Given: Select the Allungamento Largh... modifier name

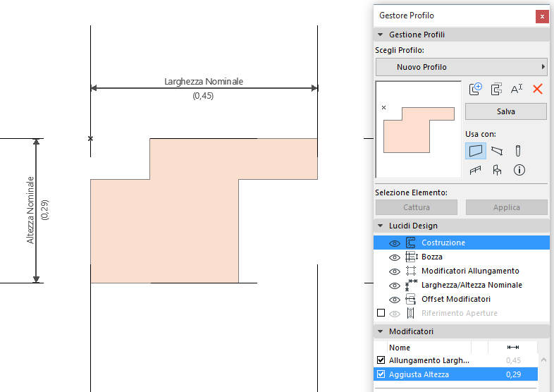Looking at the screenshot, I should pyautogui.click(x=429, y=360).
